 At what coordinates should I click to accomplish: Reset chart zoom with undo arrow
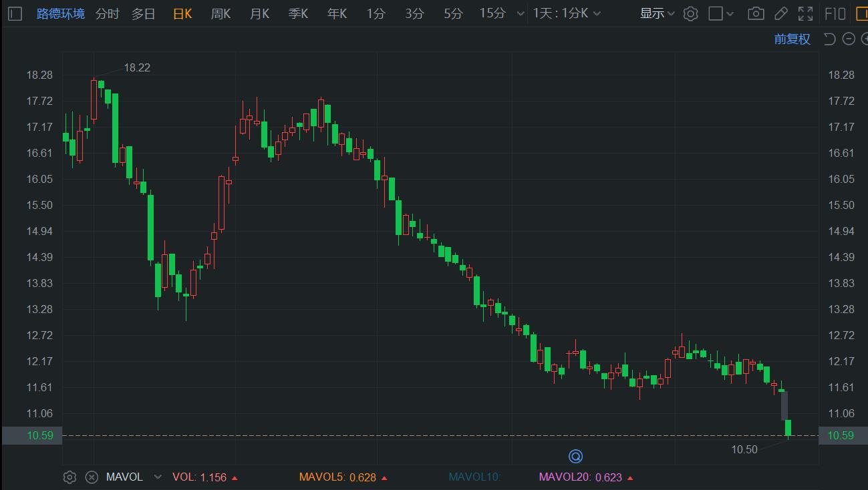[x=830, y=39]
